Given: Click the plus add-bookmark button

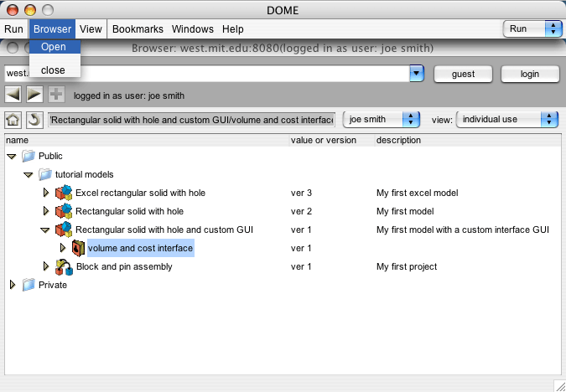Looking at the screenshot, I should click(x=56, y=95).
